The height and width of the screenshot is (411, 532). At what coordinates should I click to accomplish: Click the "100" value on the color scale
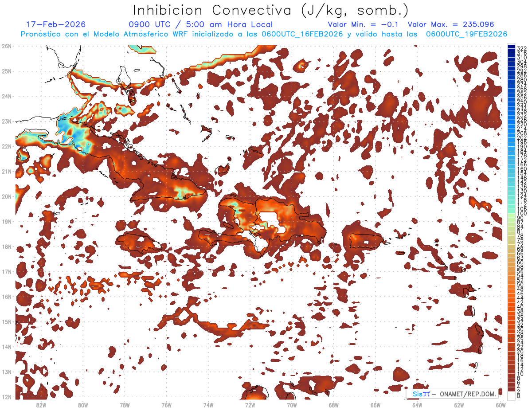coord(522,214)
